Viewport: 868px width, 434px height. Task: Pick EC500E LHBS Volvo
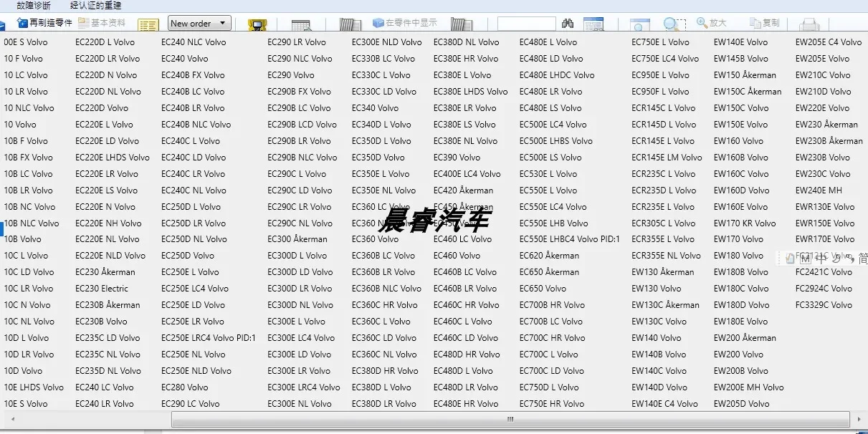pos(556,141)
